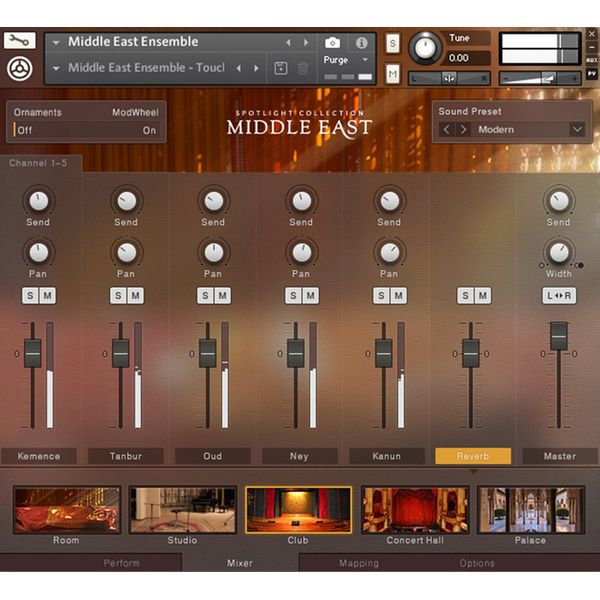Mute the Oud channel
The height and width of the screenshot is (600, 600).
click(x=223, y=296)
